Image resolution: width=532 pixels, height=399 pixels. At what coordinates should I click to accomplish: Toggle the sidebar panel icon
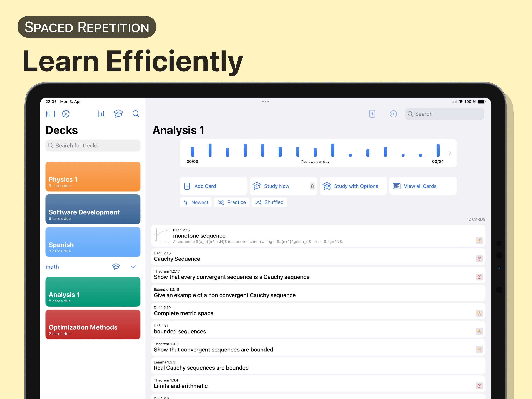[50, 114]
